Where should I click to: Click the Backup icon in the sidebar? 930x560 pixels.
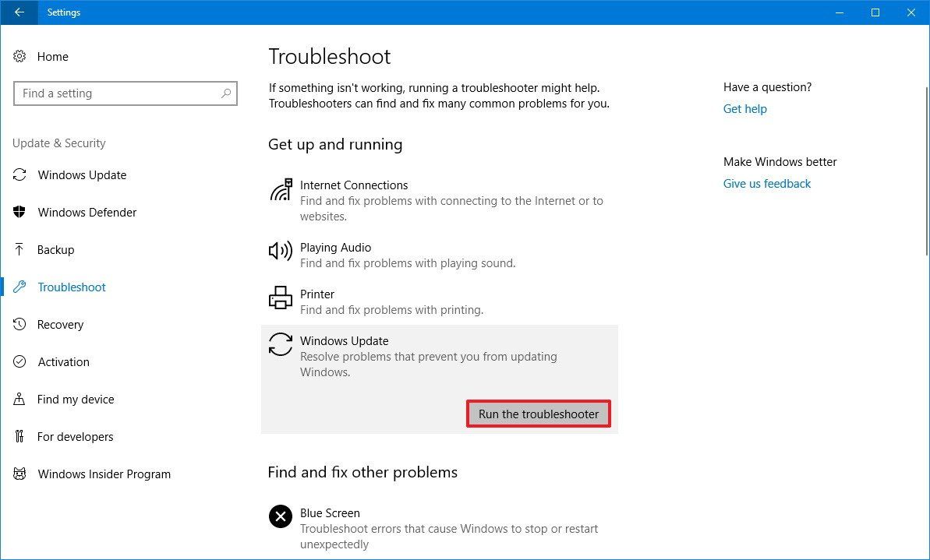[19, 249]
